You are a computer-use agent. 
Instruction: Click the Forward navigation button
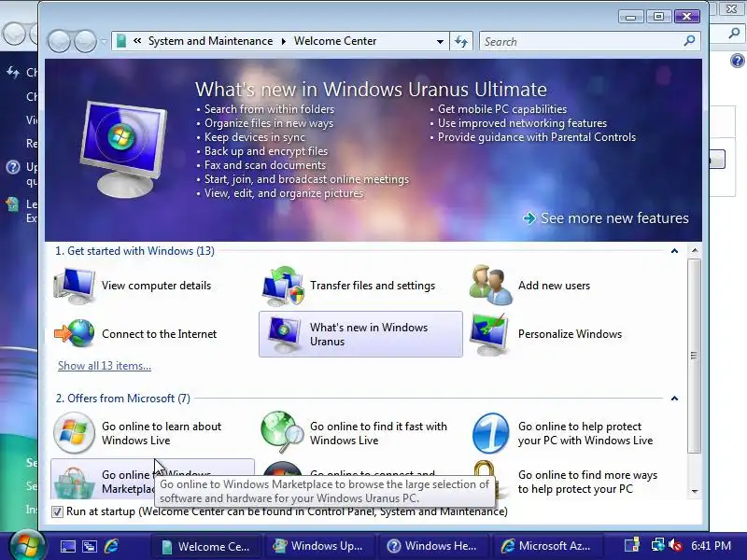click(85, 41)
